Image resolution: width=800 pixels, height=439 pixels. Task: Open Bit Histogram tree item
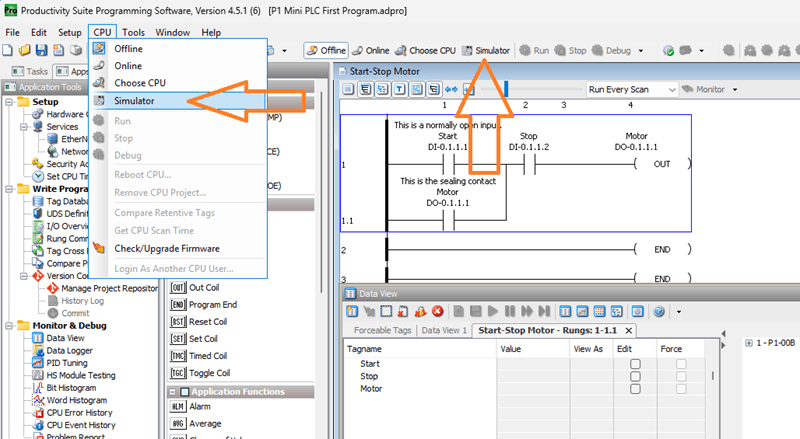click(x=65, y=388)
